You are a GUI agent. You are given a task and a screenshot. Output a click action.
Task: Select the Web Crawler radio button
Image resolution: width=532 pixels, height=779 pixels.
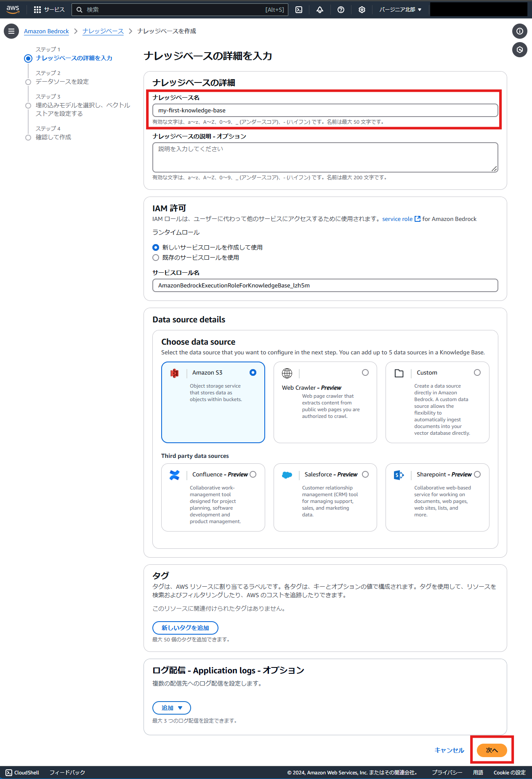[365, 372]
